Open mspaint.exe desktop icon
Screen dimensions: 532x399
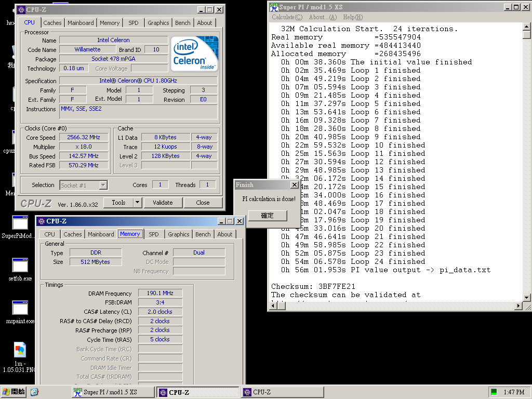(x=20, y=308)
